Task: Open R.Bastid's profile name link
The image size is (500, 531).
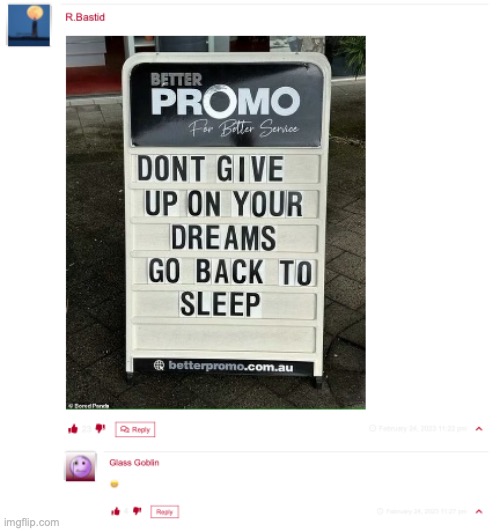Action: tap(85, 17)
